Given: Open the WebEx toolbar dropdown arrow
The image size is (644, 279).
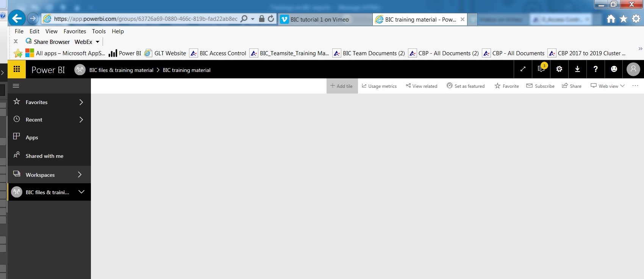Looking at the screenshot, I should (x=97, y=42).
